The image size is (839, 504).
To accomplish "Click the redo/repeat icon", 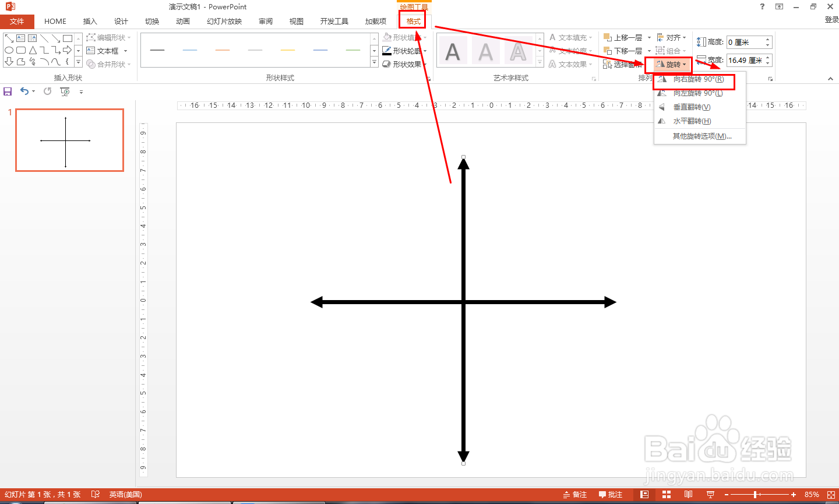I will [x=48, y=91].
